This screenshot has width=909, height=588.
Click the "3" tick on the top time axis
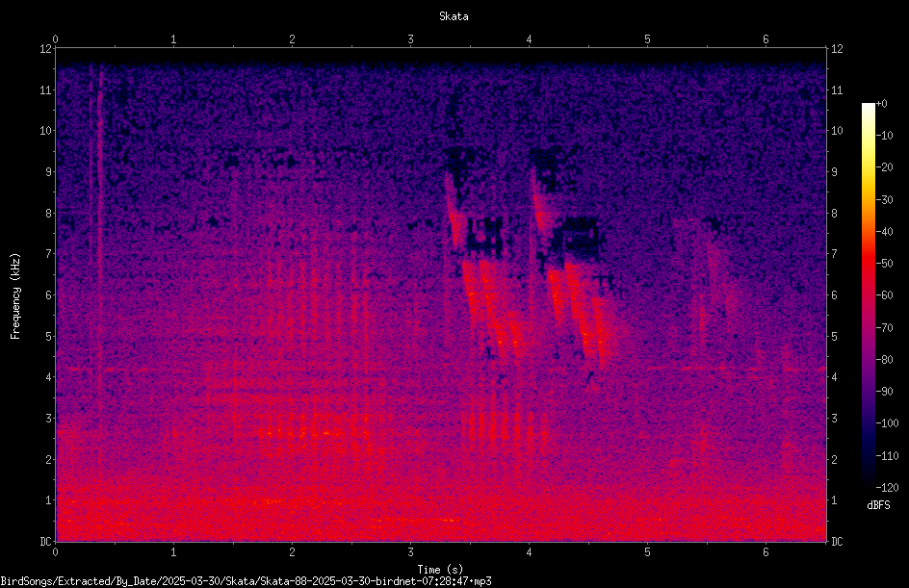410,39
